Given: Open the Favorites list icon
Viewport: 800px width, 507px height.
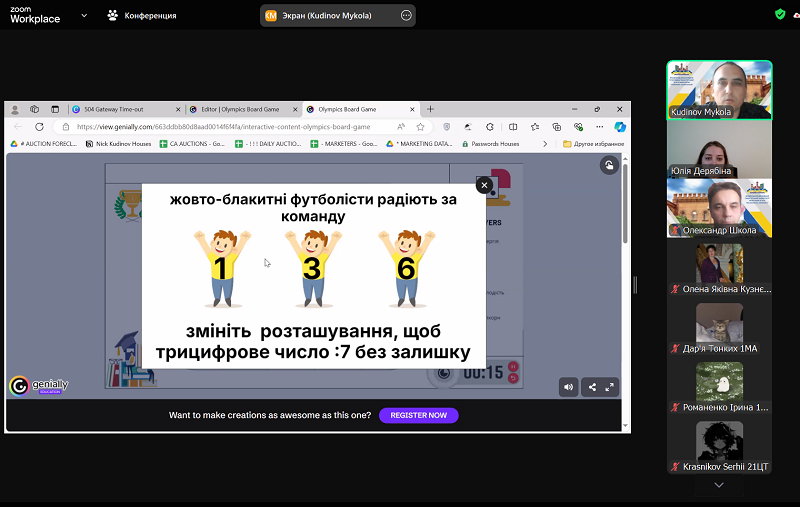Looking at the screenshot, I should [x=535, y=127].
